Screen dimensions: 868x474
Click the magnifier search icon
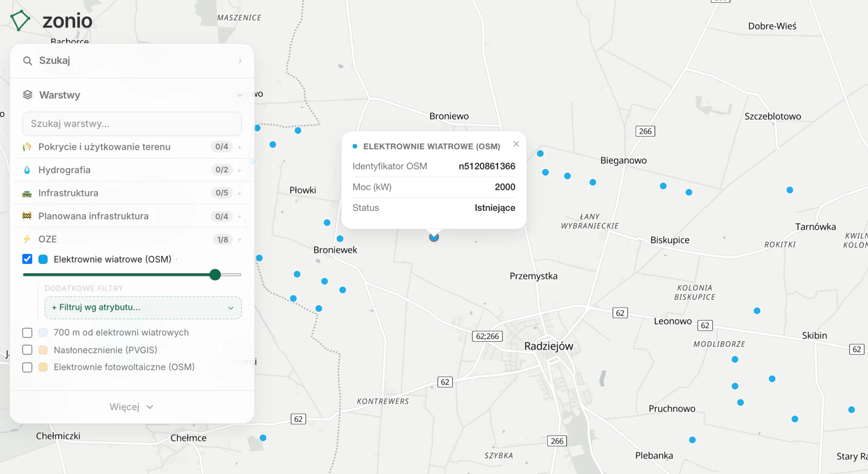(27, 61)
